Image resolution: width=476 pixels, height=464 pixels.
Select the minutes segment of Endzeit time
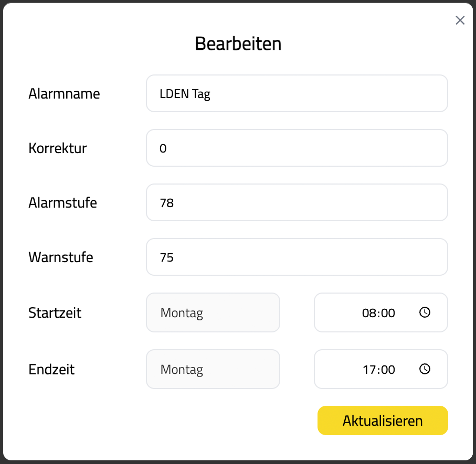point(387,370)
